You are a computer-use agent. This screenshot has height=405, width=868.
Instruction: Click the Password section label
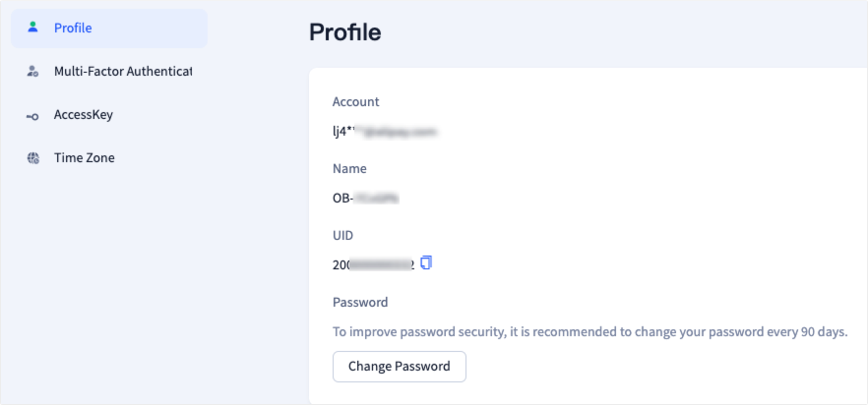tap(360, 303)
